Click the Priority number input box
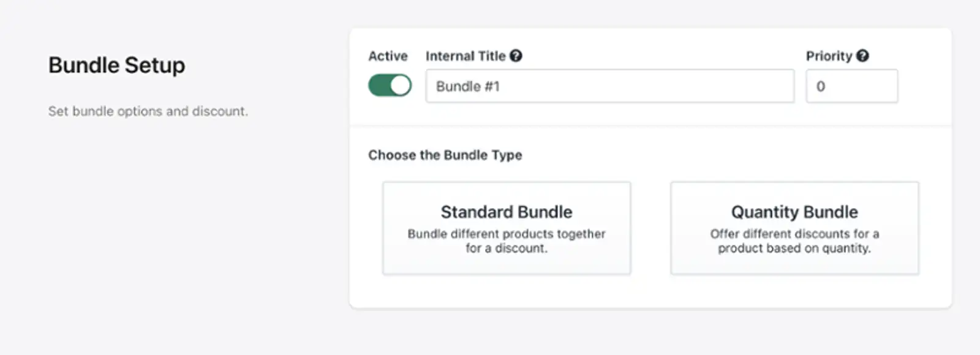This screenshot has height=355, width=980. click(x=851, y=86)
